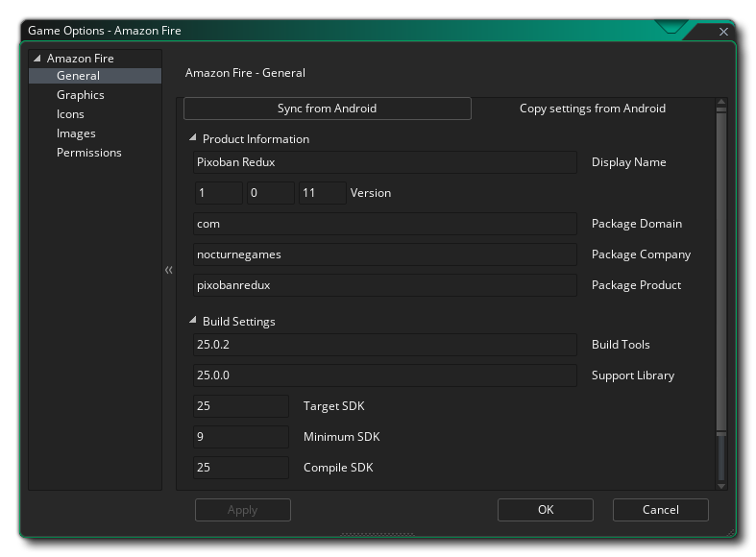Click the build version field showing 11

coord(323,193)
